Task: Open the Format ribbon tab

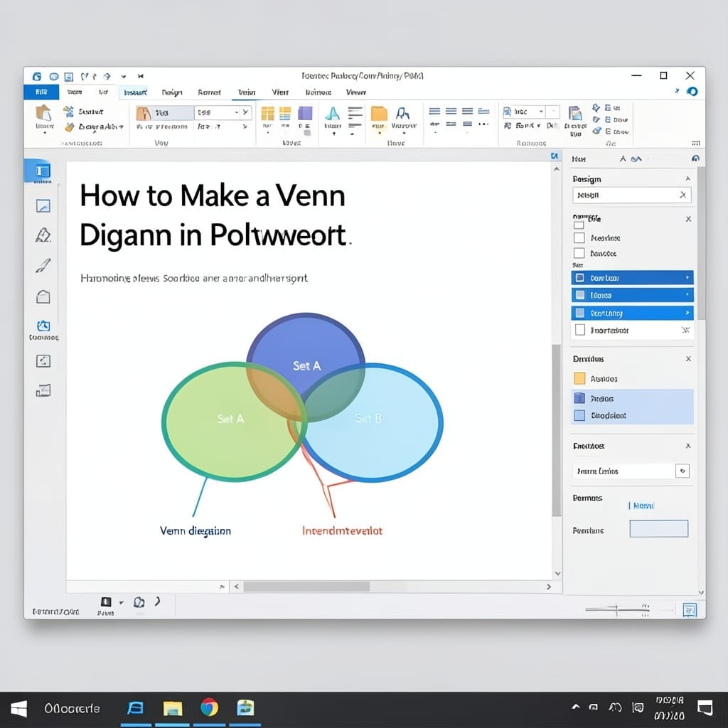Action: pyautogui.click(x=209, y=92)
